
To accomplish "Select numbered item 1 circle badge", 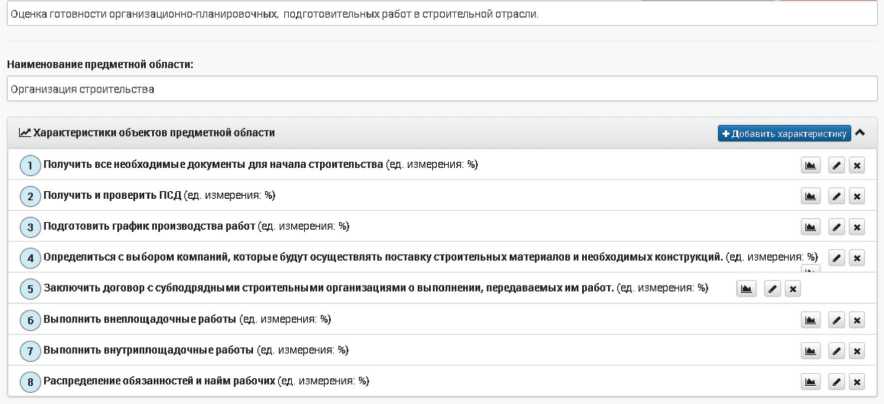I will (30, 166).
